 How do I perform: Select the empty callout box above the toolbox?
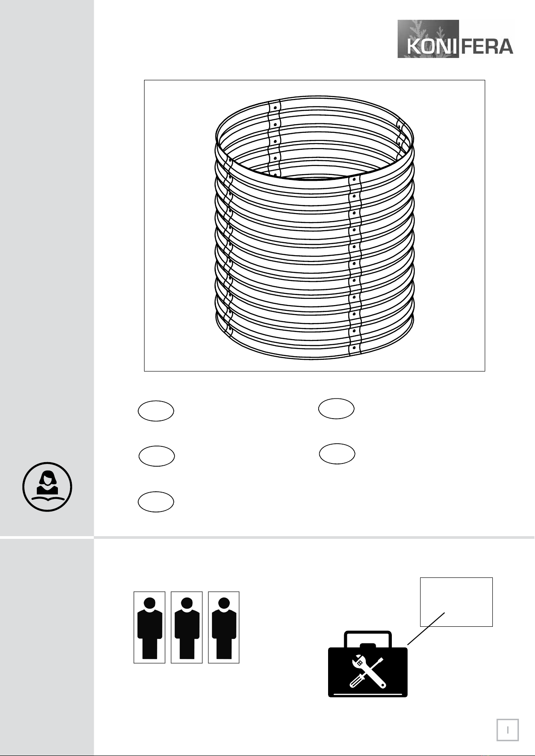tap(456, 602)
